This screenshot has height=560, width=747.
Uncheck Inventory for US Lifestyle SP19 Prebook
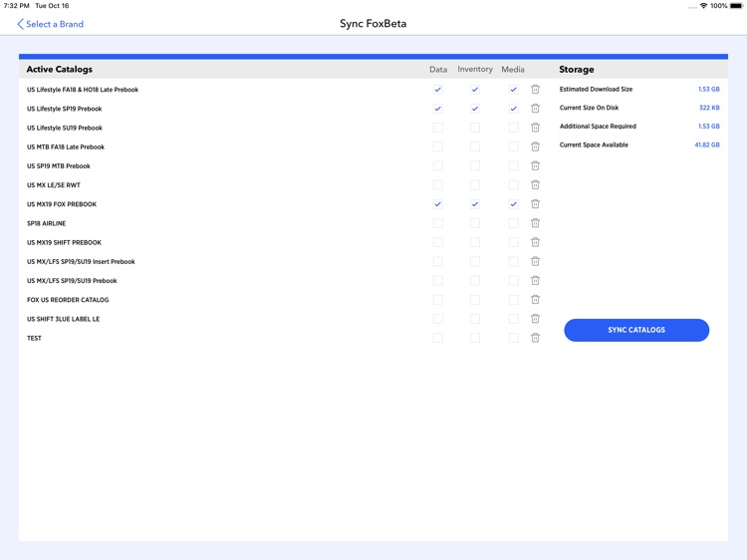(475, 109)
